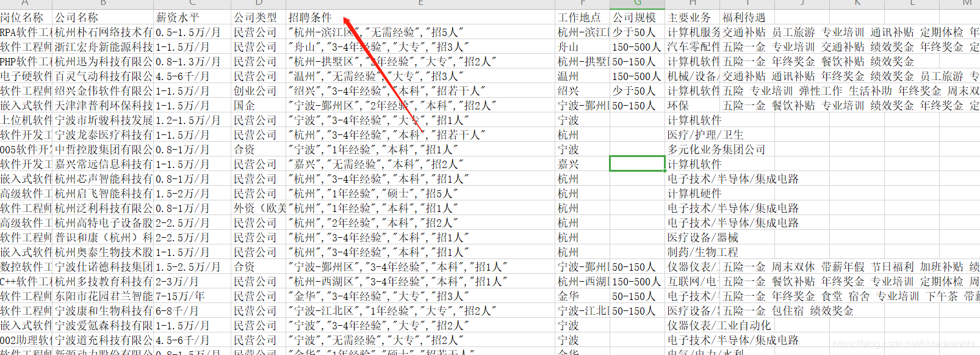Select company type cell 外资（欧美

click(x=259, y=208)
